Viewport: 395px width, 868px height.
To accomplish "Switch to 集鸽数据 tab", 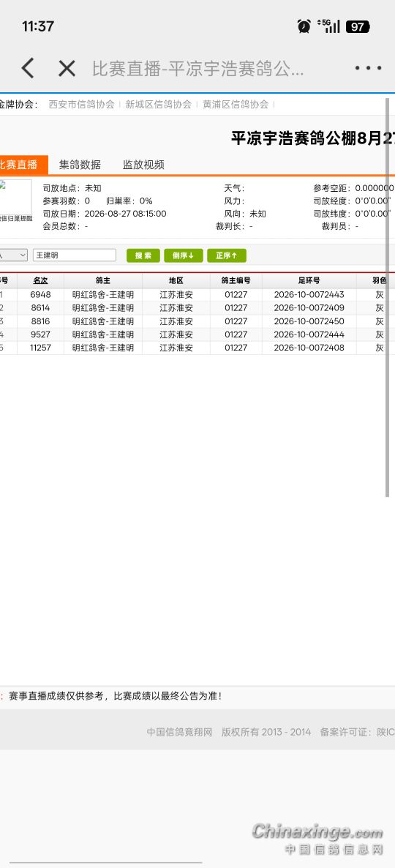I will [80, 165].
